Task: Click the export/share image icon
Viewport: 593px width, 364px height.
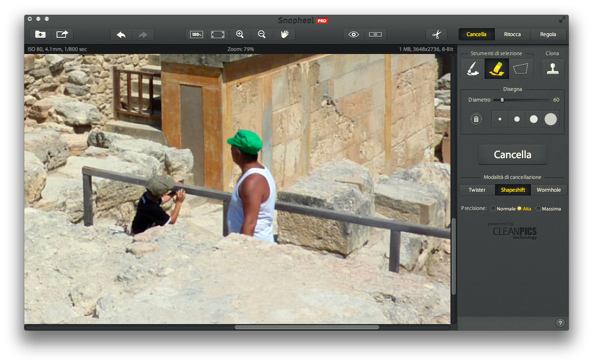Action: click(62, 34)
